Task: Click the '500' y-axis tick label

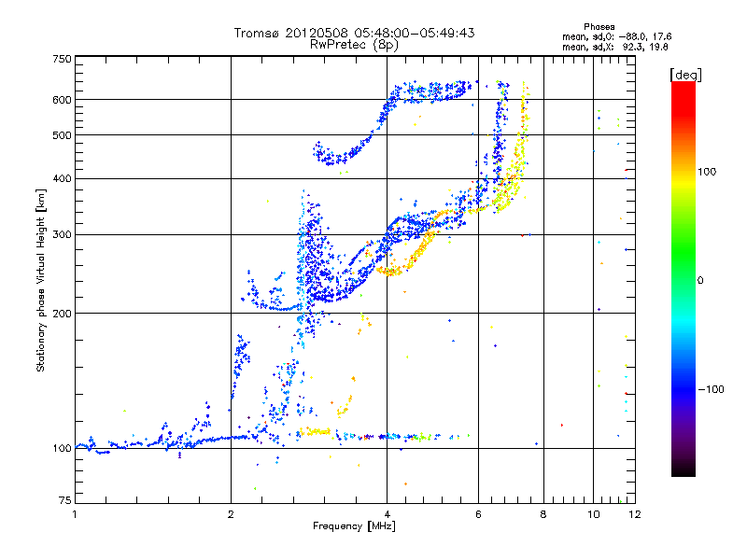Action: point(63,135)
